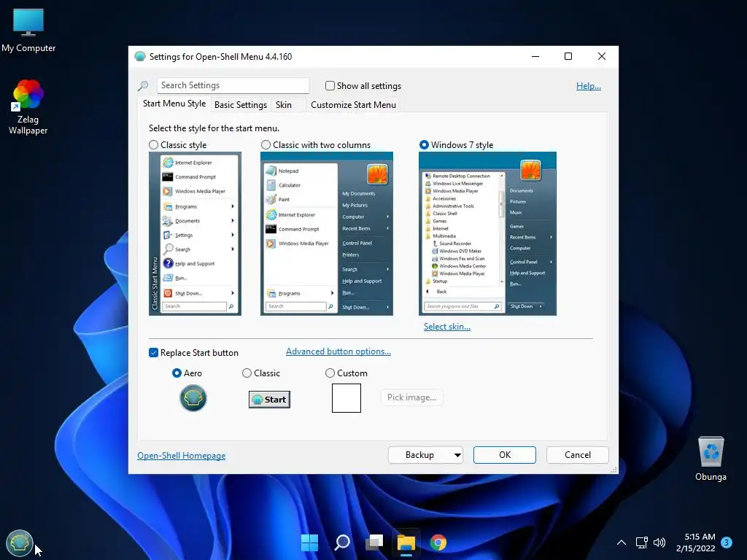Image resolution: width=747 pixels, height=560 pixels.
Task: Click the Pick image... button
Action: click(411, 397)
